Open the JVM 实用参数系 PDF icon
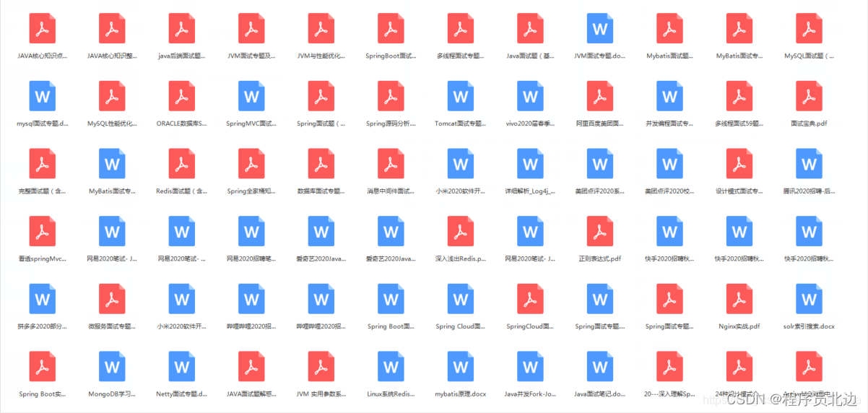868x413 pixels. click(321, 366)
